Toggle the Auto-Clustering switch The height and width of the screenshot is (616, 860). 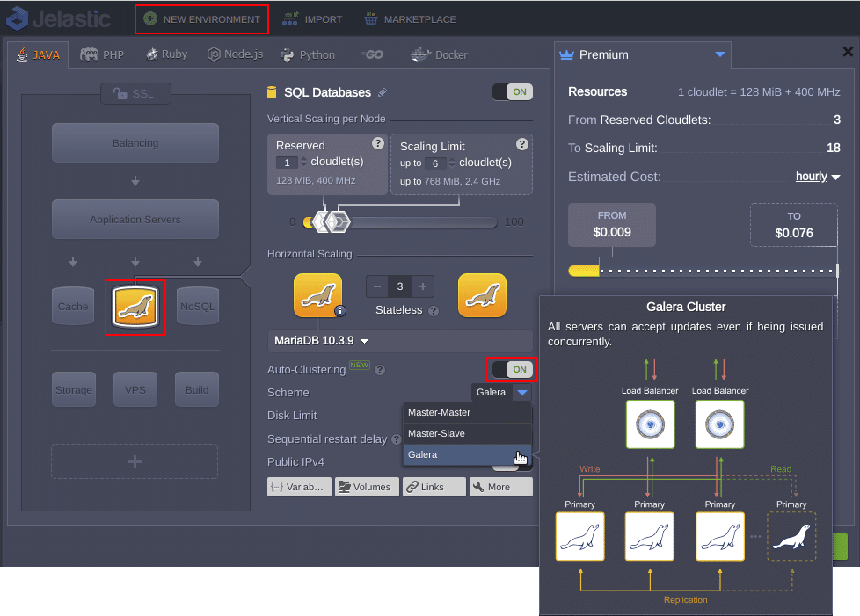[x=513, y=369]
